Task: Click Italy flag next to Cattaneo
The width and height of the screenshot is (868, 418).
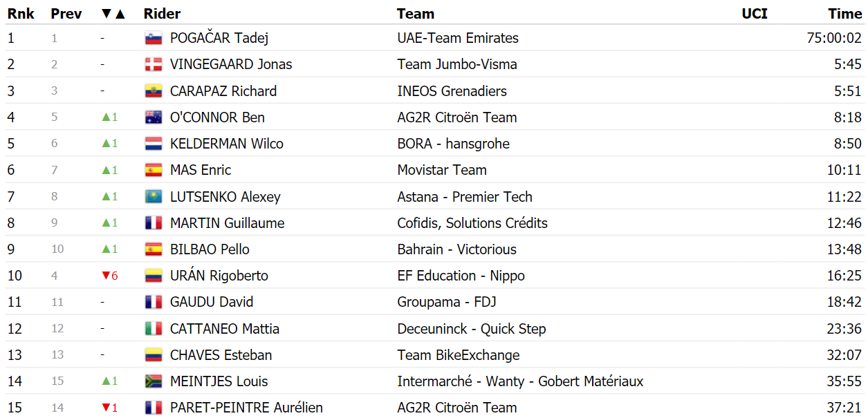Action: [153, 329]
